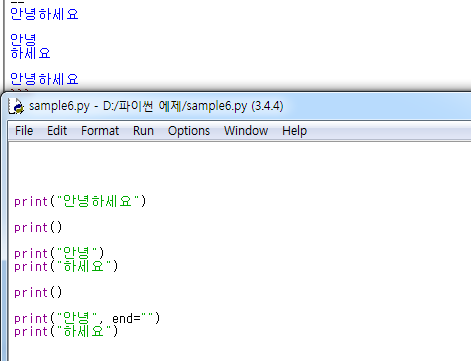The image size is (471, 361).
Task: Click the Python file icon in title bar
Action: pyautogui.click(x=16, y=106)
